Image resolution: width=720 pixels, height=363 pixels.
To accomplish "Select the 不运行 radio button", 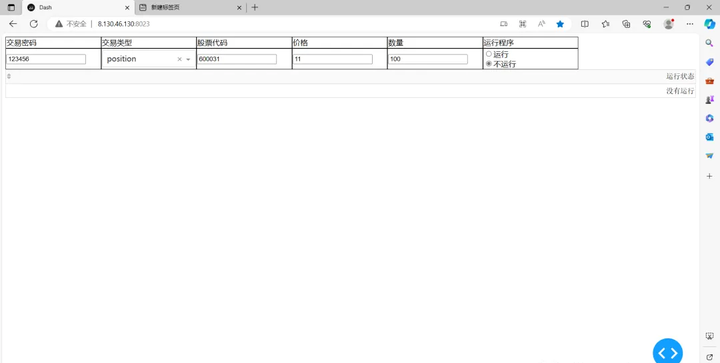I will coord(489,64).
